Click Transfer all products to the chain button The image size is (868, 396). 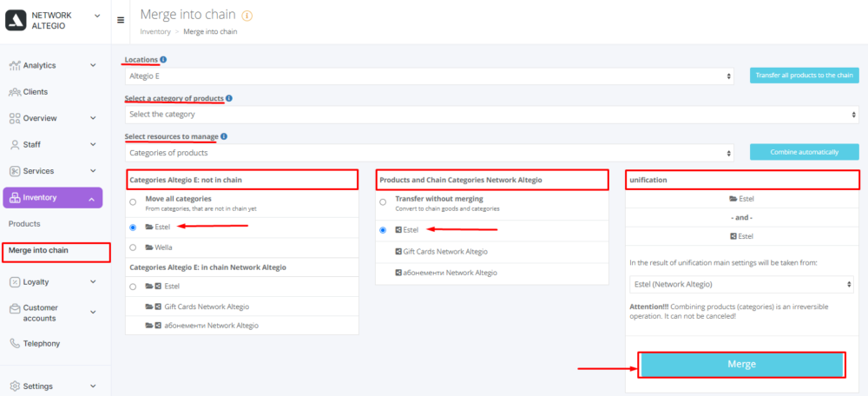tap(805, 76)
